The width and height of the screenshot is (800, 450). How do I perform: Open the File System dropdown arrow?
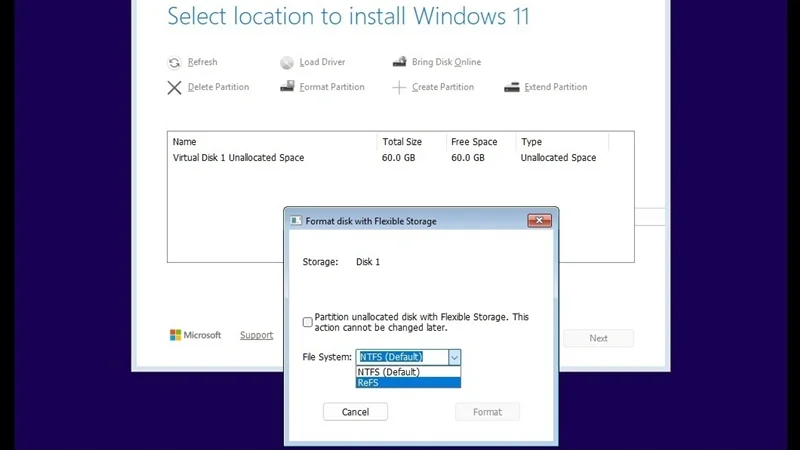point(454,357)
